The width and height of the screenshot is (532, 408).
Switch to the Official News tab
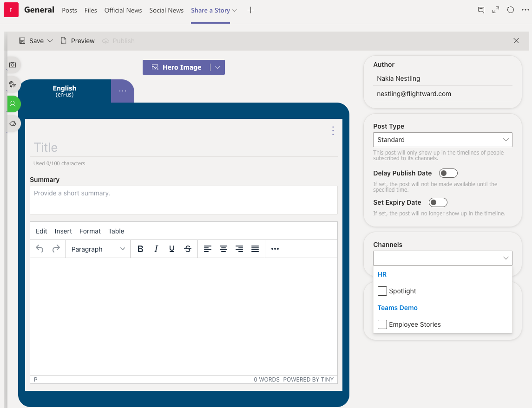[x=123, y=10]
